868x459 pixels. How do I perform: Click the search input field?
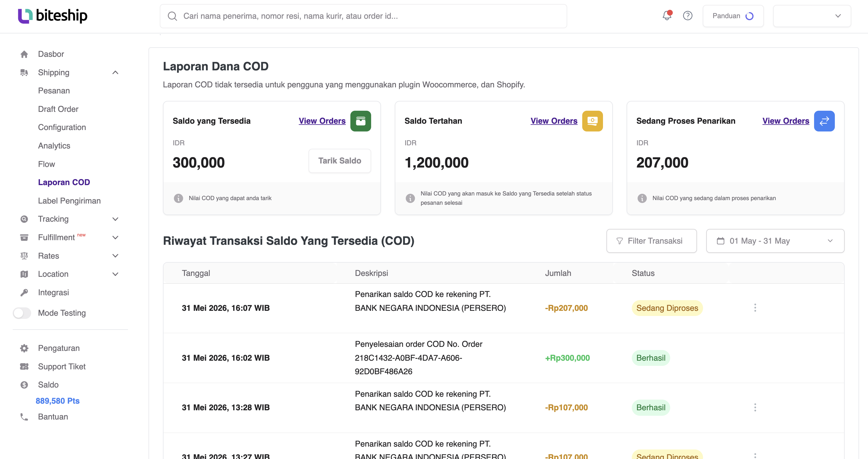pos(363,16)
